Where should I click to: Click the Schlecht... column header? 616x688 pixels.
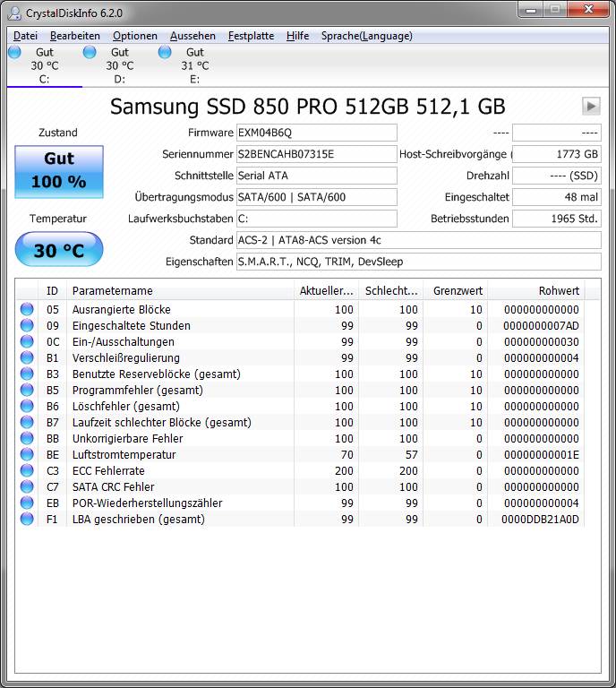[390, 290]
